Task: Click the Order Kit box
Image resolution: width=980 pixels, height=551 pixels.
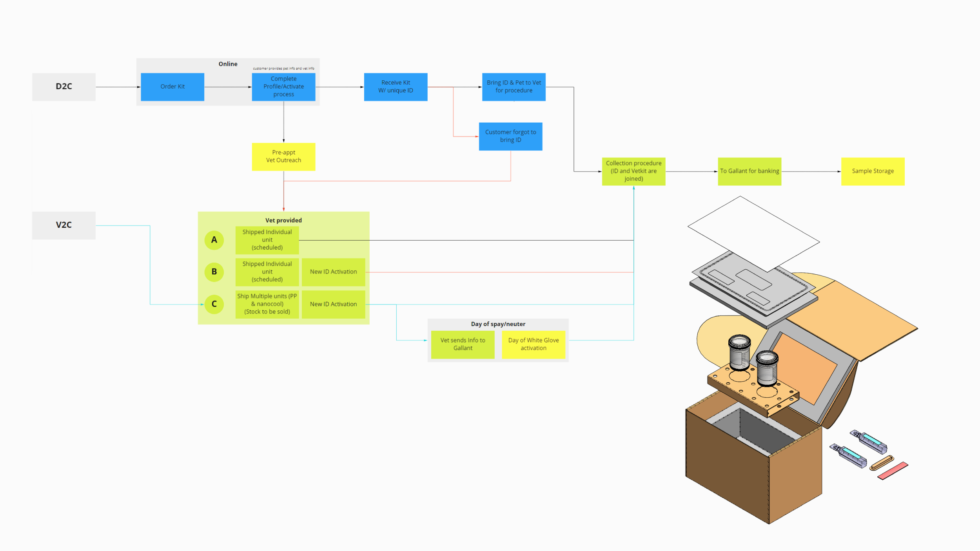Action: click(x=172, y=87)
